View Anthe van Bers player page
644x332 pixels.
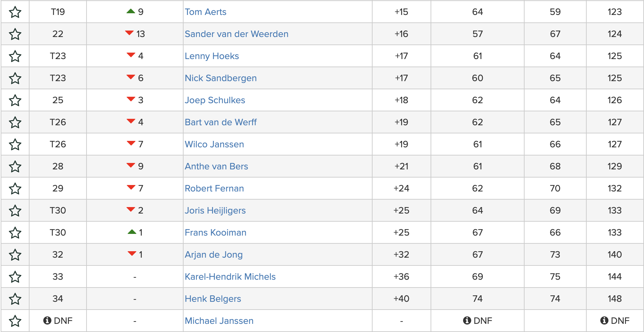pyautogui.click(x=216, y=166)
